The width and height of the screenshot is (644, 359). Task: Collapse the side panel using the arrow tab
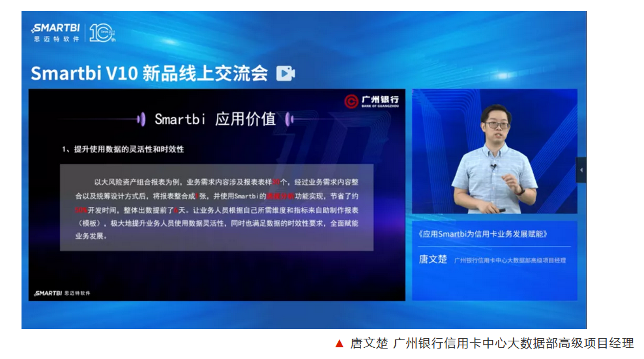(581, 170)
